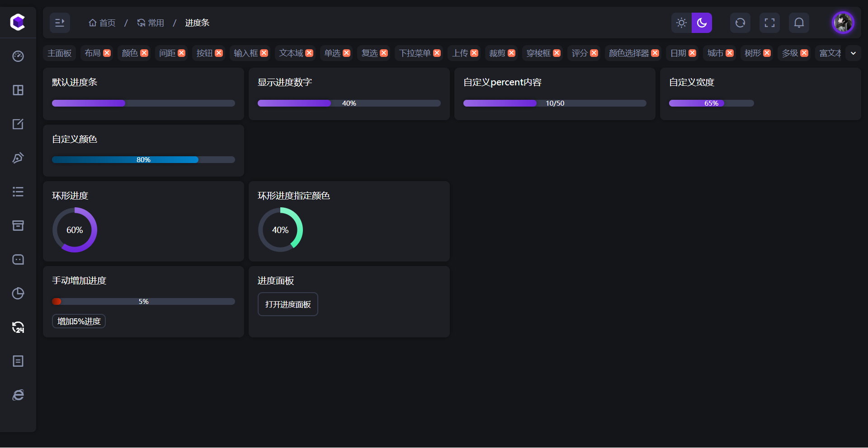Click the 环形进度指定颜色 card title
The image size is (868, 448).
(x=294, y=196)
